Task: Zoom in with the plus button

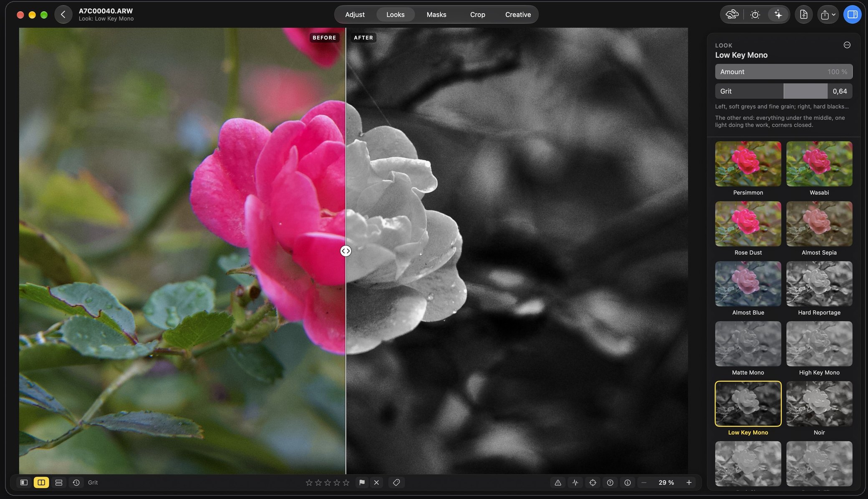Action: coord(689,482)
